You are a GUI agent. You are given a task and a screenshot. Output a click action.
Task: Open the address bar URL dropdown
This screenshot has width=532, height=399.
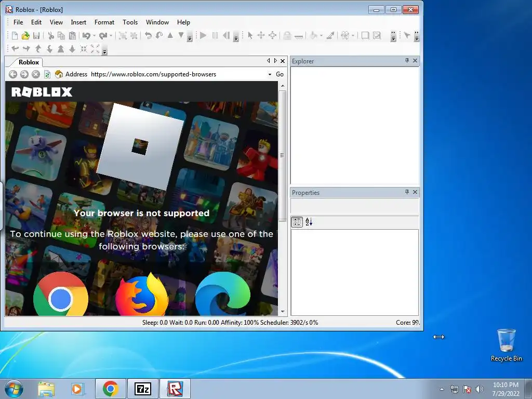270,74
